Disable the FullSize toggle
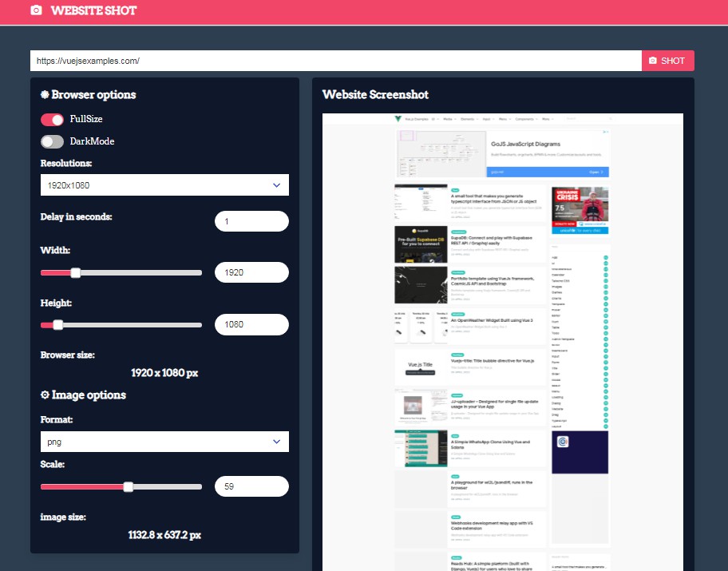 coord(53,119)
